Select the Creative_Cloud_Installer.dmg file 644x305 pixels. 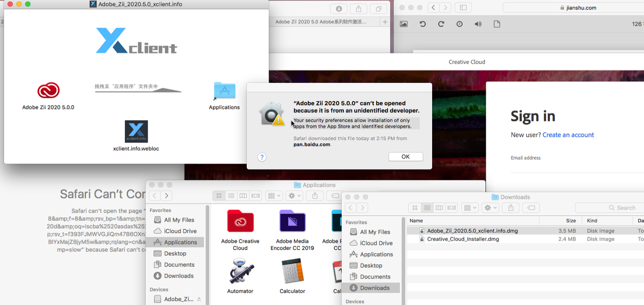(525, 239)
